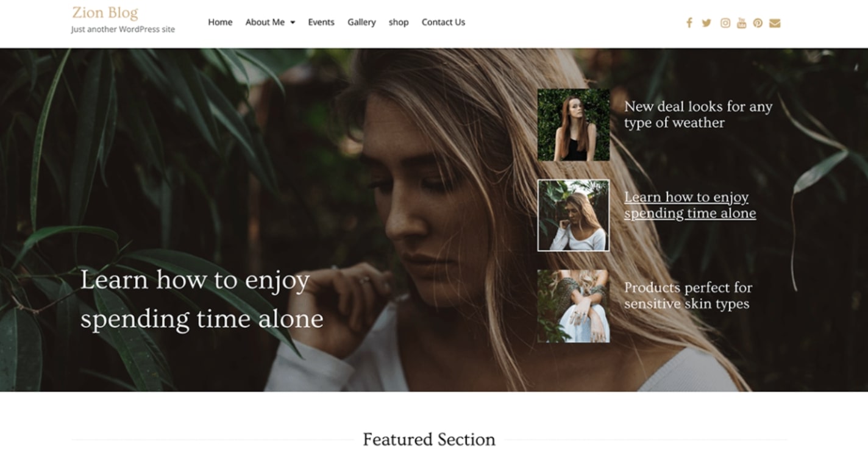Screen dimensions: 868x473
Task: Open the Twitter social icon
Action: point(706,23)
